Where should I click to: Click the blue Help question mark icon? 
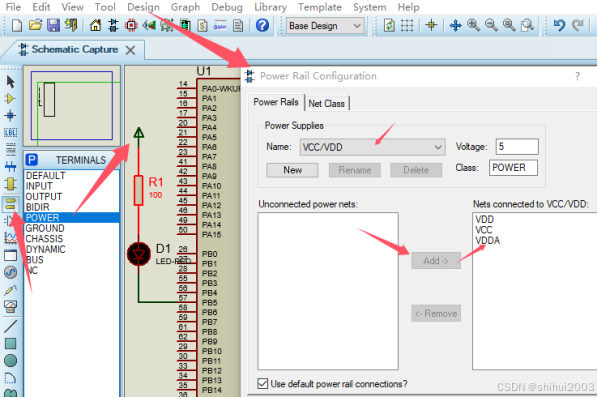point(262,26)
